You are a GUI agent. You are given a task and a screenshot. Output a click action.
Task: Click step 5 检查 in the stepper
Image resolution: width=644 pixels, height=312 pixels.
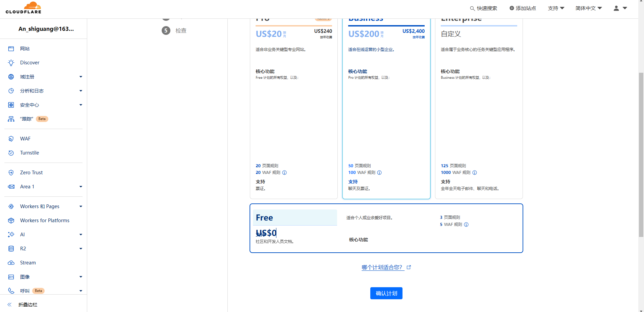pyautogui.click(x=174, y=30)
